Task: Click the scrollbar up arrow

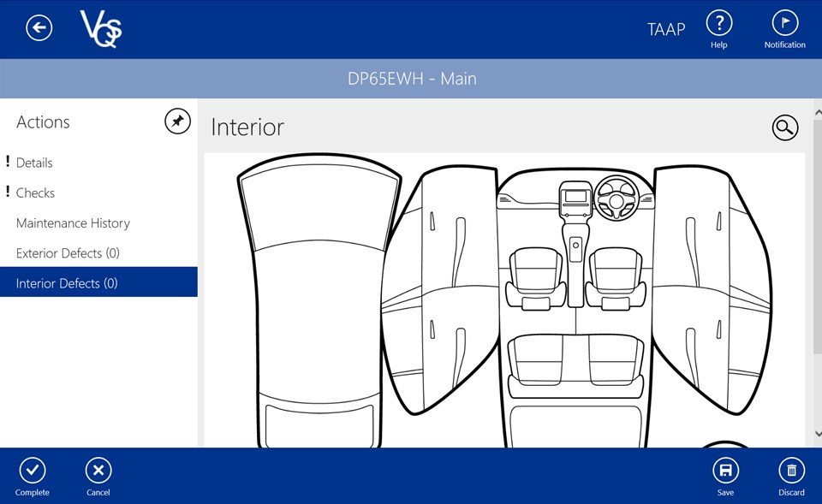Action: click(x=818, y=112)
